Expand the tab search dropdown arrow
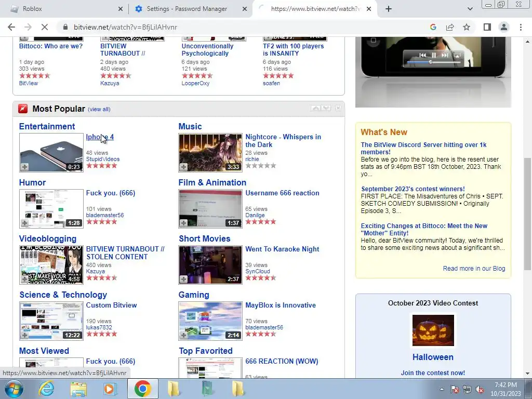Screen dimensions: 532x399 click(470, 9)
